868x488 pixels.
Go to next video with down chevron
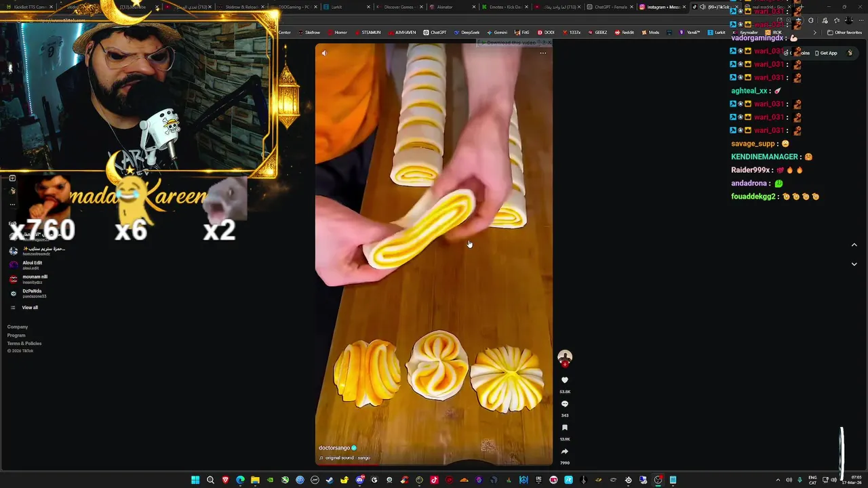[x=854, y=264]
